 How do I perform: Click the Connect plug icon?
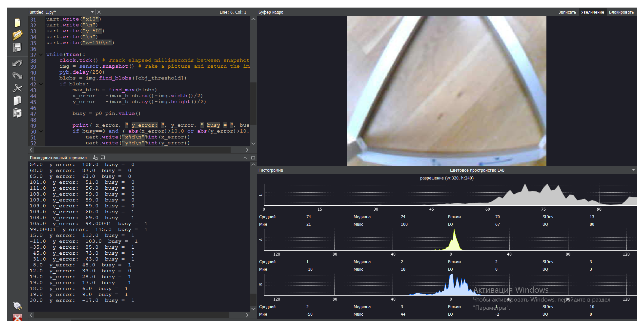(x=17, y=306)
